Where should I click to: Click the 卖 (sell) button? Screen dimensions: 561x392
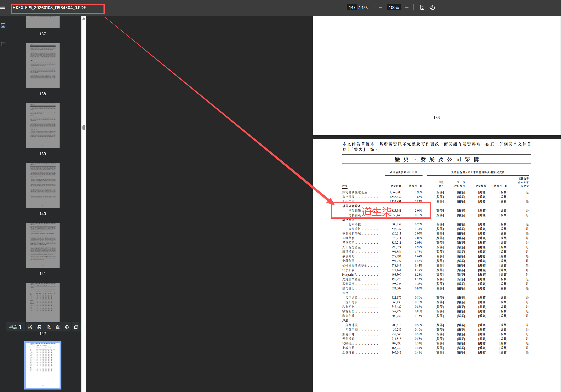[39, 327]
